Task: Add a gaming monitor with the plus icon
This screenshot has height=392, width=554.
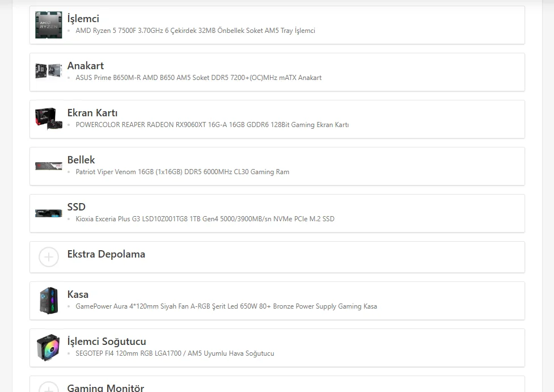Action: coord(49,387)
